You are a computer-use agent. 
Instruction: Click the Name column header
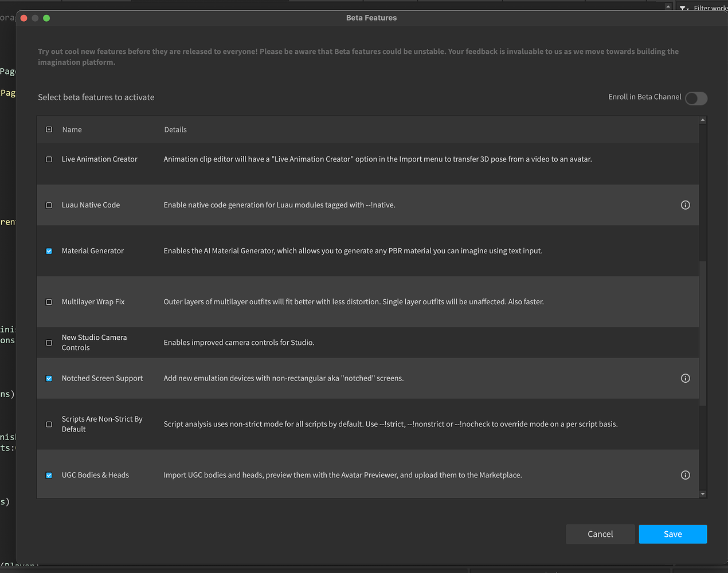click(x=72, y=129)
